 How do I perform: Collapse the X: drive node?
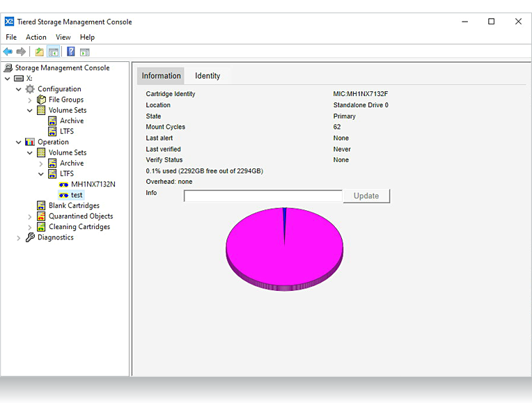[8, 79]
